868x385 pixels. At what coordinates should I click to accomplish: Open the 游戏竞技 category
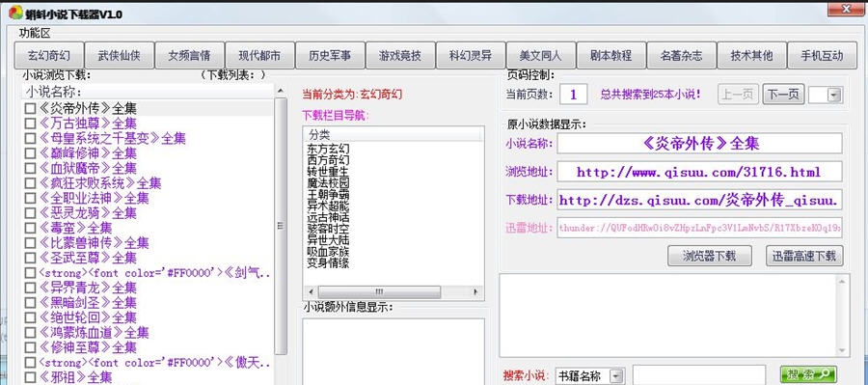(x=400, y=55)
